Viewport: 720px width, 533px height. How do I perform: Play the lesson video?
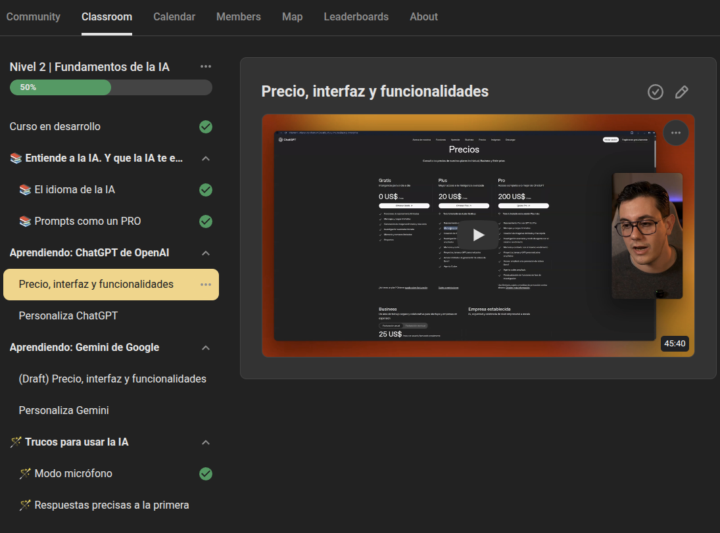[478, 235]
